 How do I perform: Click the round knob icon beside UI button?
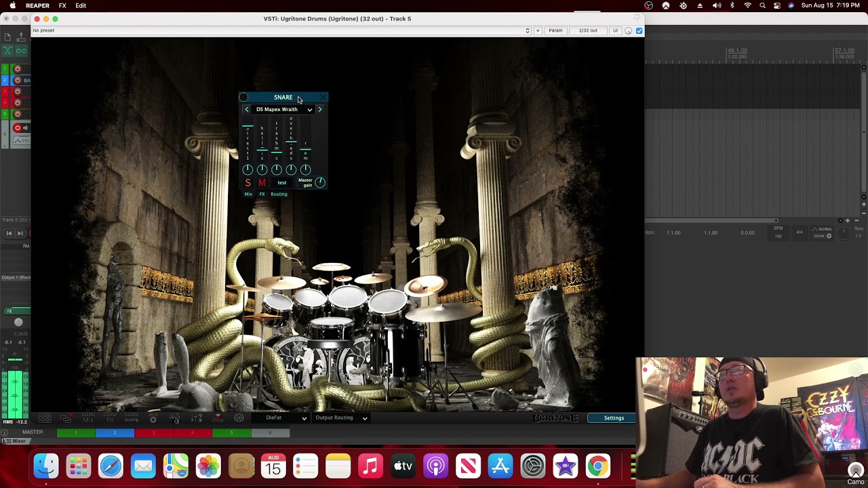(628, 30)
